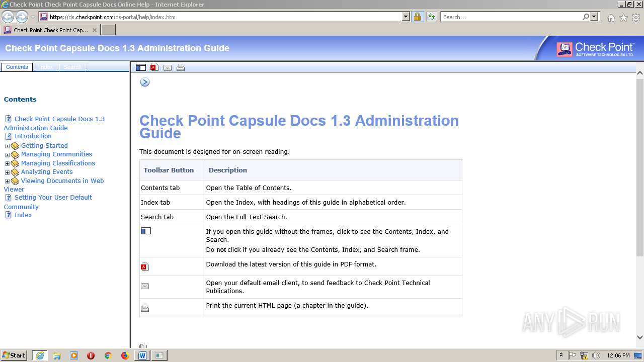Open the Windows Start menu
This screenshot has width=644, height=362.
(14, 355)
